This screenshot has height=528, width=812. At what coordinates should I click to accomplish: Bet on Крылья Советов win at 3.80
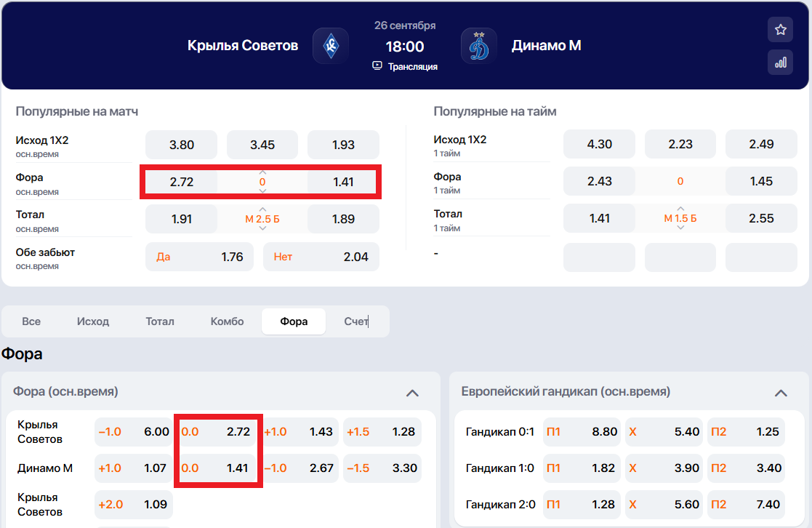click(182, 145)
